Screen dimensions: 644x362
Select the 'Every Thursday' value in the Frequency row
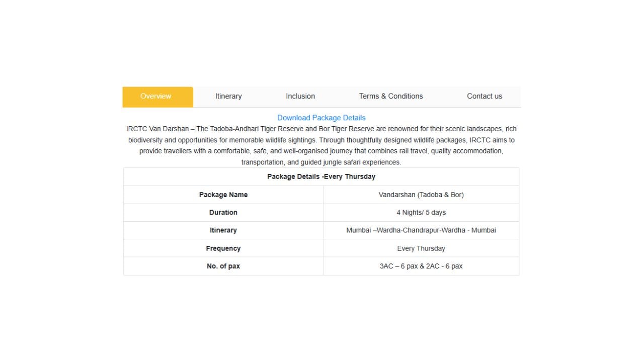click(x=421, y=248)
